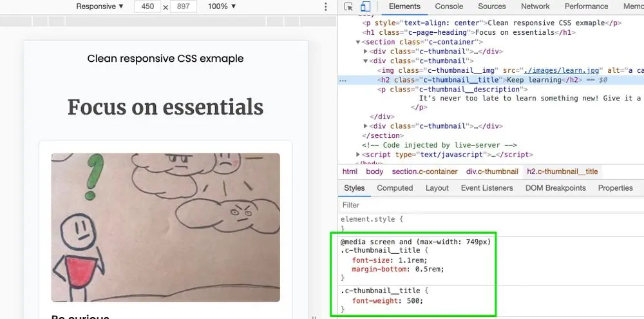Click the viewport width field showing 450
Screen dimensions: 644x319
[147, 6]
